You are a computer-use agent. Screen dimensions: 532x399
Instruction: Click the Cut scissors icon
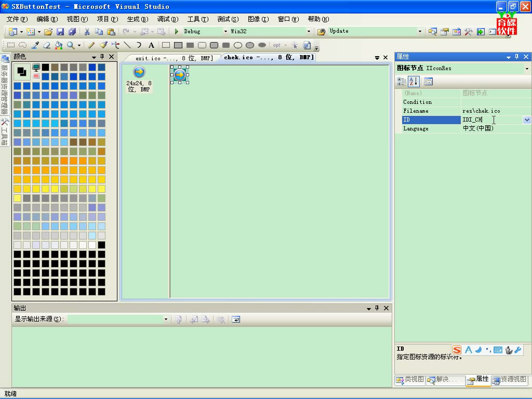[x=87, y=32]
